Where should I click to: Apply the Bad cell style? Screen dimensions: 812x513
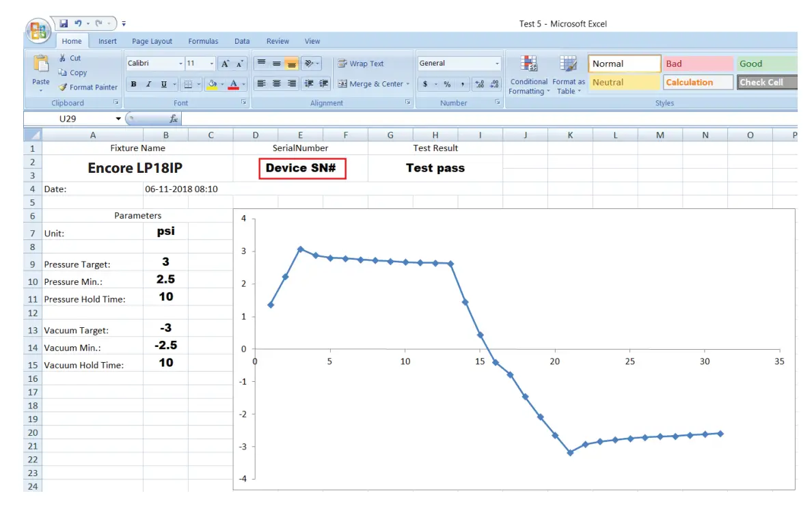coord(698,64)
